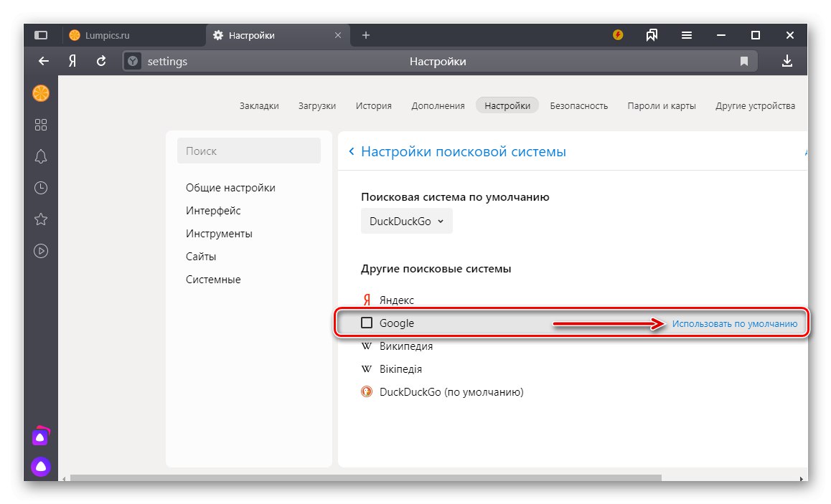Click the Использовать по умолчанию link
Viewport: 831px width, 504px height.
(734, 323)
